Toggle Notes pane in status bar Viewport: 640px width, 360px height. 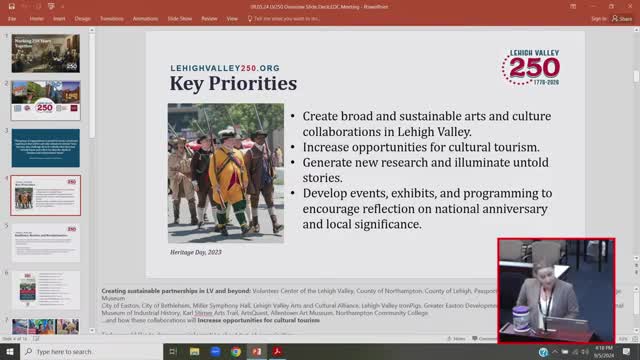coord(456,339)
